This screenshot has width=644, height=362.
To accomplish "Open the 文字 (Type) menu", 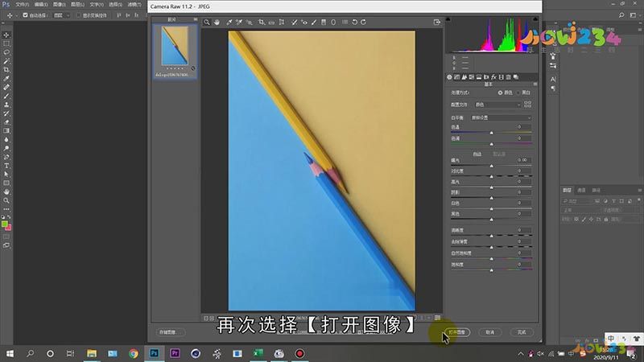I will [x=97, y=5].
